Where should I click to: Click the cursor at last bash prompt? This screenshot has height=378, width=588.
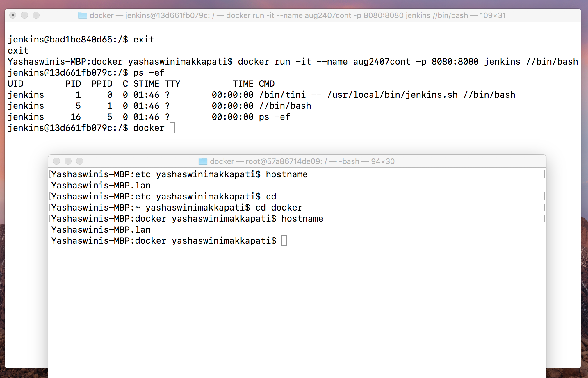click(284, 241)
